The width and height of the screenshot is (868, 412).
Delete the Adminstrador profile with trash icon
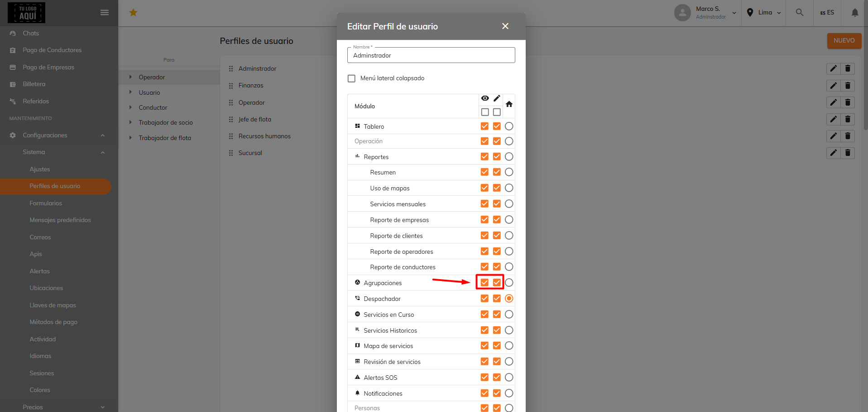848,68
